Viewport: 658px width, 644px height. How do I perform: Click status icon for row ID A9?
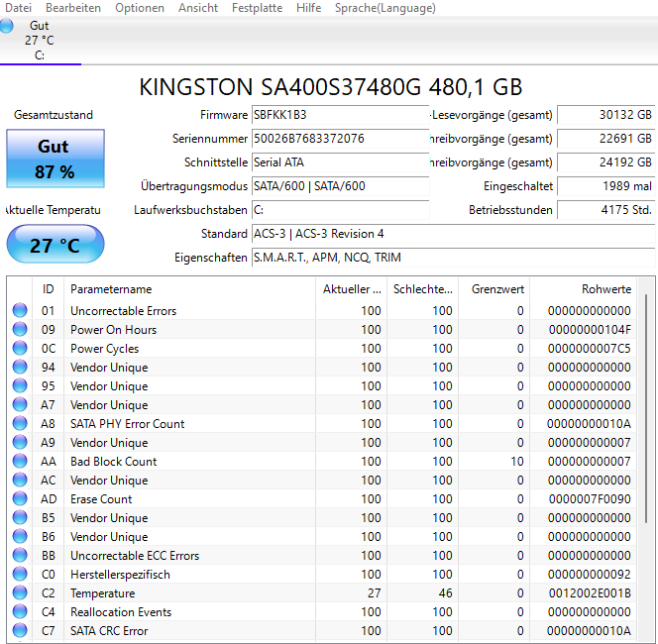click(x=20, y=442)
